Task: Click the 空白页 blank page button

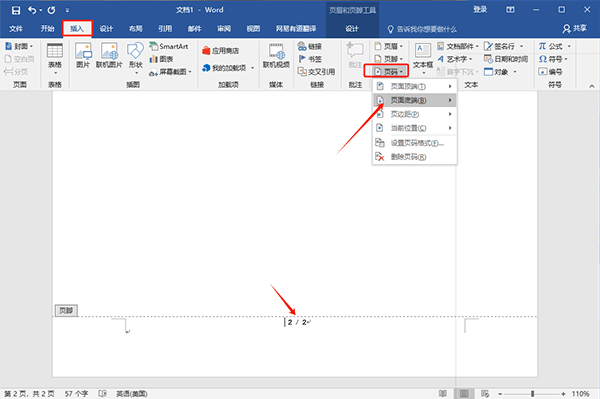Action: pos(20,59)
